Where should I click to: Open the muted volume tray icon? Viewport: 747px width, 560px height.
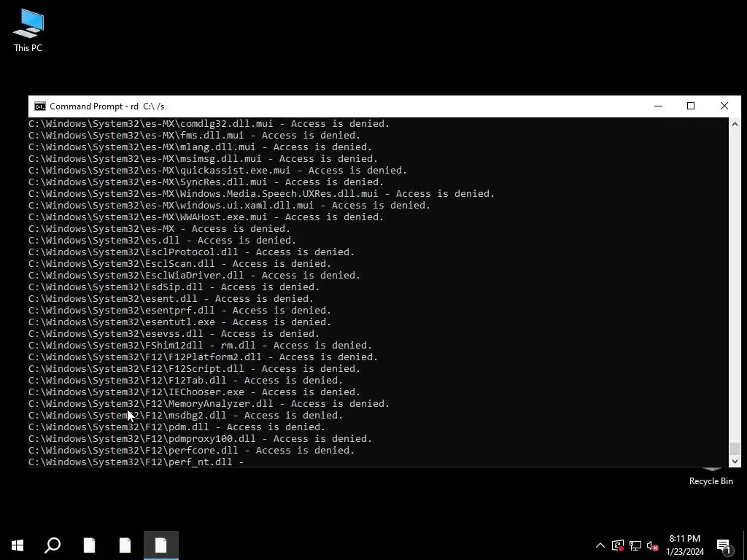653,545
